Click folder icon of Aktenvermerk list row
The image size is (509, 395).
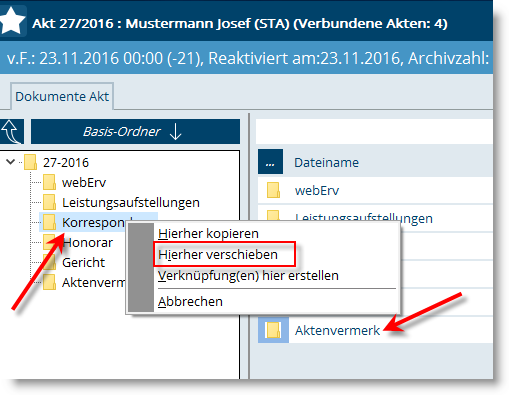click(273, 330)
